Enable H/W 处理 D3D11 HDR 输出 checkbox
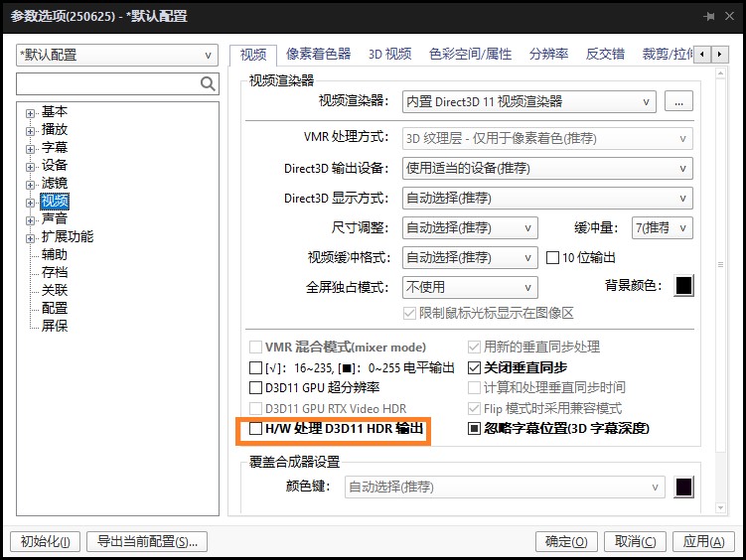This screenshot has width=746, height=560. (256, 429)
